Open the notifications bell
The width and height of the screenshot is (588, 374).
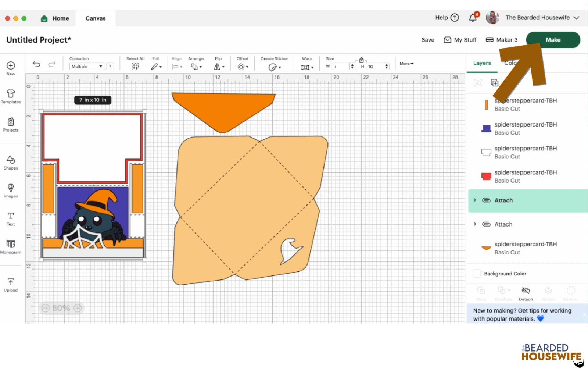(473, 18)
